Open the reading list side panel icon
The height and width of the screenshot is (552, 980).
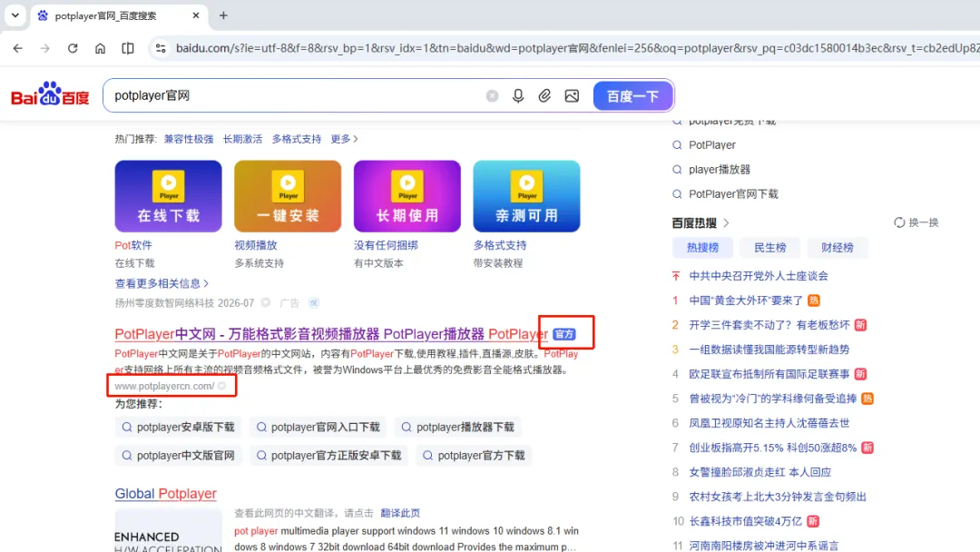tap(128, 48)
